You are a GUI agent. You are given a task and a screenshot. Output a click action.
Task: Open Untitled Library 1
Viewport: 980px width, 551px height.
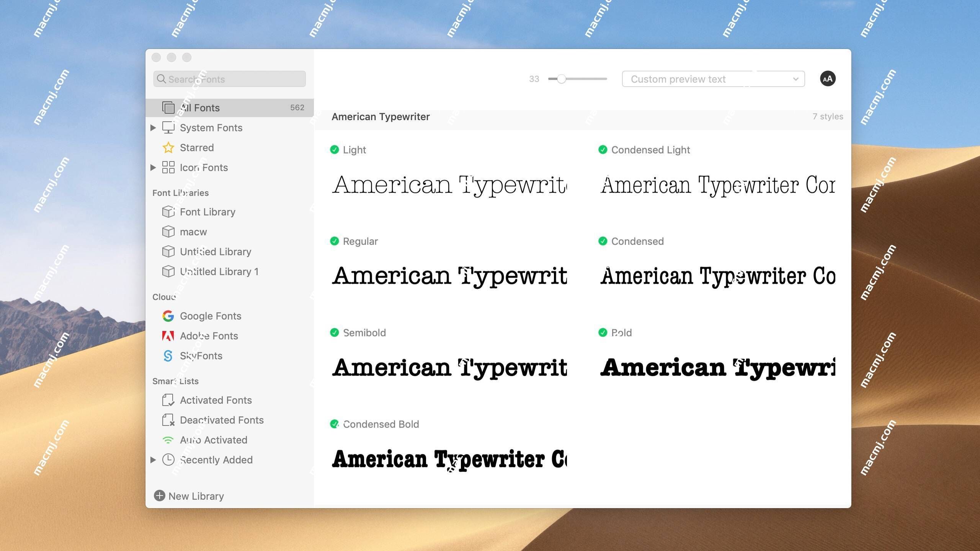[230, 271]
